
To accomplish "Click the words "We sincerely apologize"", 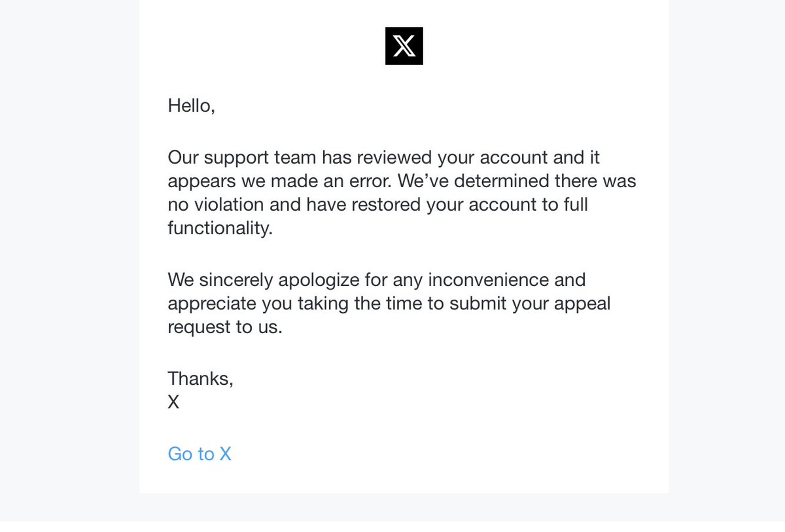I will 264,279.
